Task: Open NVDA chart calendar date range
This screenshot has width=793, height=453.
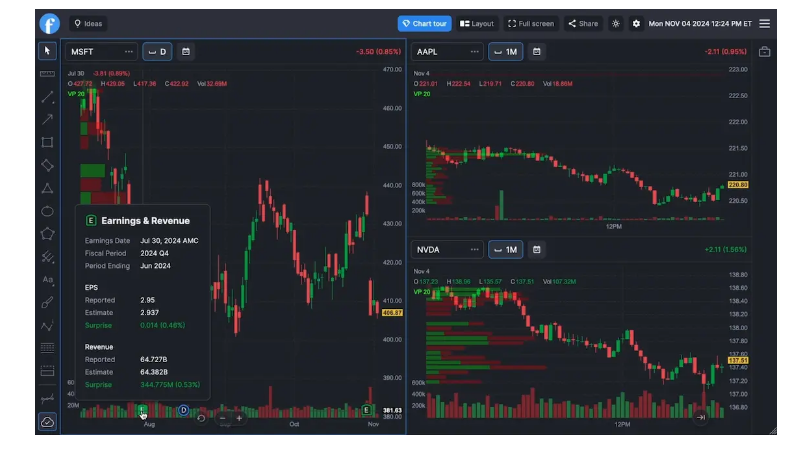Action: [x=537, y=250]
